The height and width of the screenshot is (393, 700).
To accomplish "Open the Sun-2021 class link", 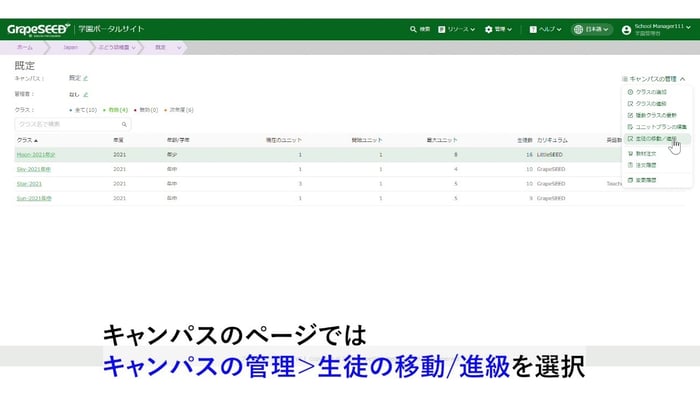I will [x=34, y=198].
